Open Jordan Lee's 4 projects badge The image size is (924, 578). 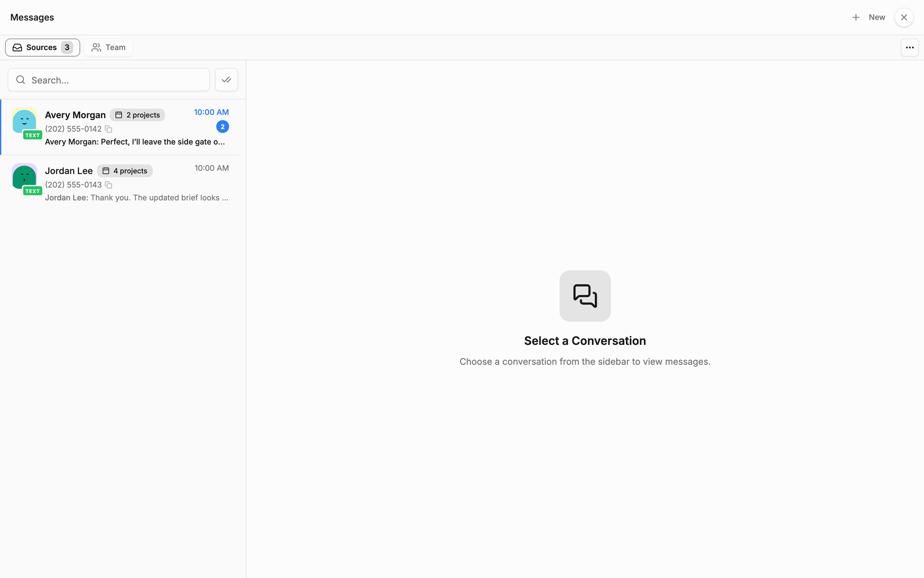coord(125,171)
